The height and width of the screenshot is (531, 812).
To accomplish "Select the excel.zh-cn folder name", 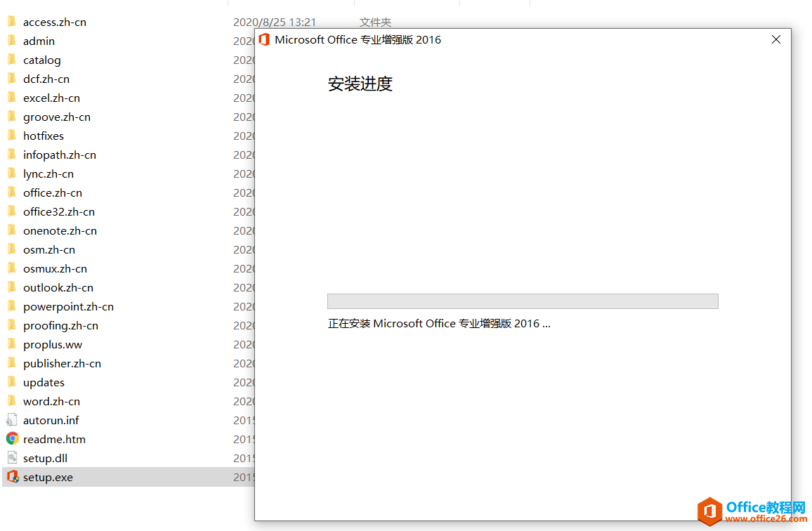I will coord(52,98).
